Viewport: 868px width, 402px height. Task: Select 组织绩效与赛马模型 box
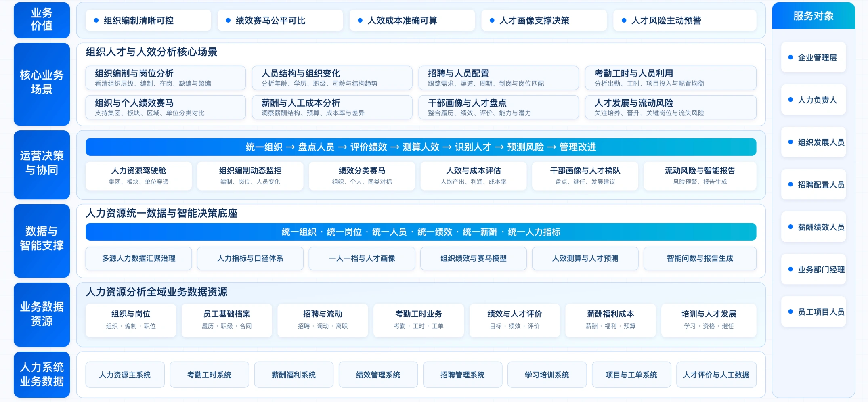tap(474, 258)
